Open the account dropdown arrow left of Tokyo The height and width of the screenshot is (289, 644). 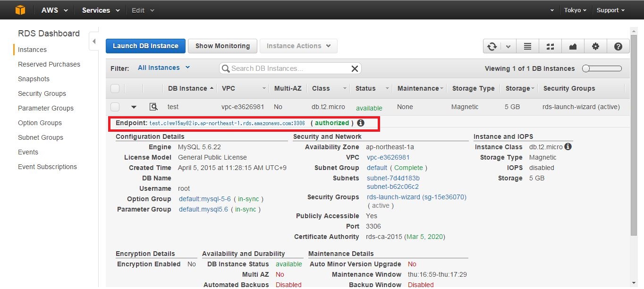pos(552,10)
